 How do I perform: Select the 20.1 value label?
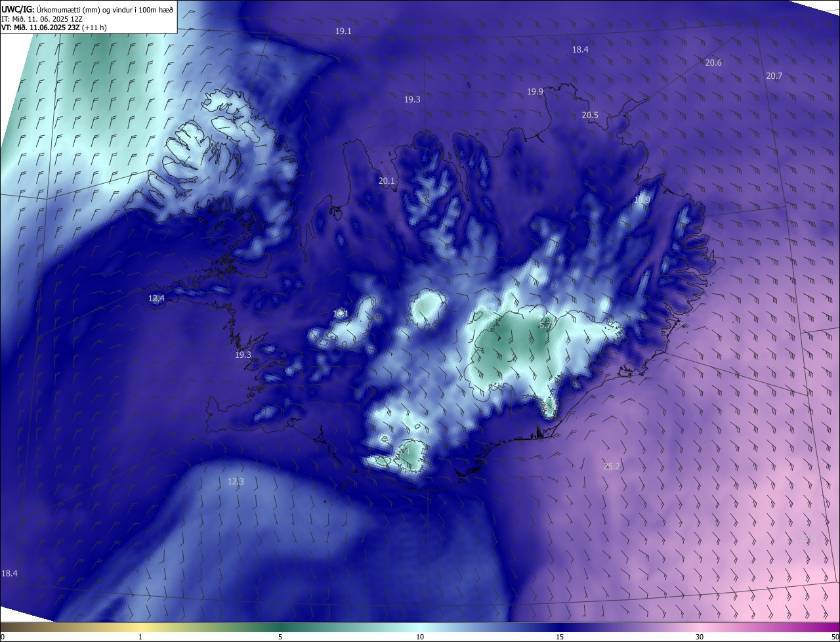tap(387, 181)
